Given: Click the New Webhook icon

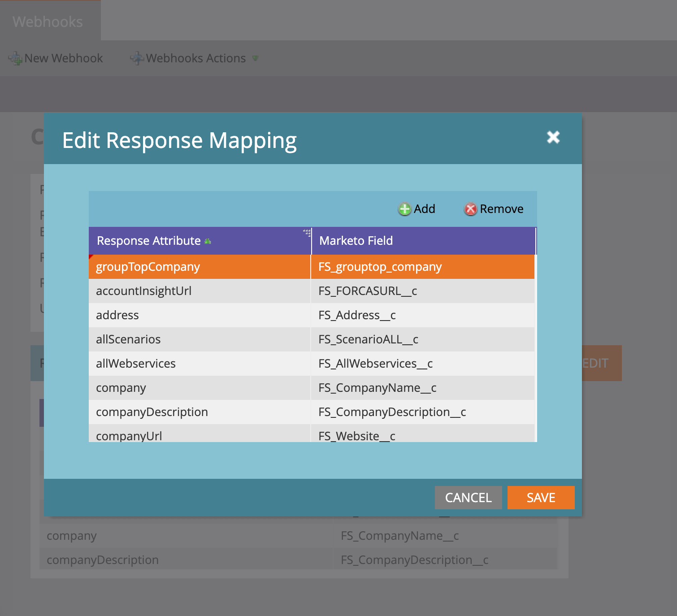Looking at the screenshot, I should click(15, 58).
